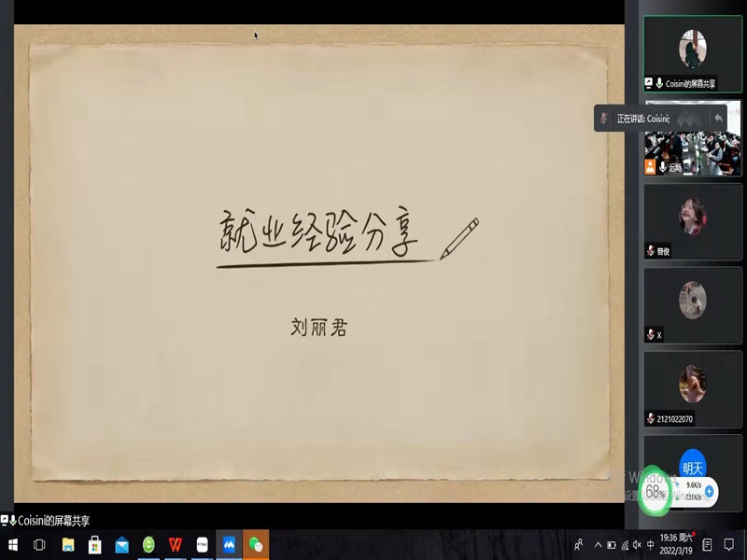747x560 pixels.
Task: Open Microsoft Store from the taskbar
Action: [94, 545]
